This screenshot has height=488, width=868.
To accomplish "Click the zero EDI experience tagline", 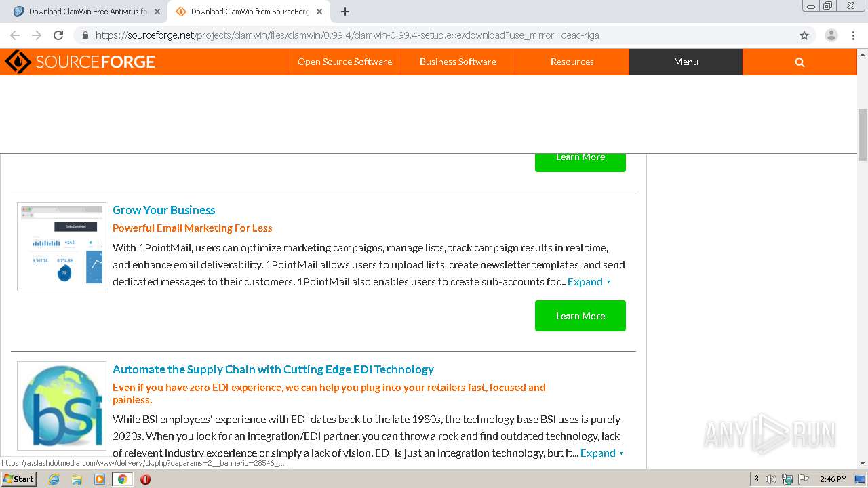I will tap(329, 393).
